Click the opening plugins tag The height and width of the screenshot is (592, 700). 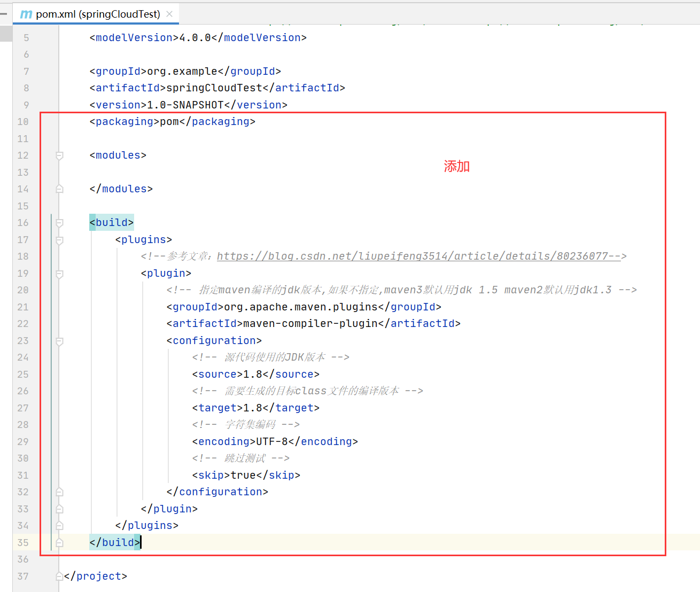pyautogui.click(x=144, y=240)
